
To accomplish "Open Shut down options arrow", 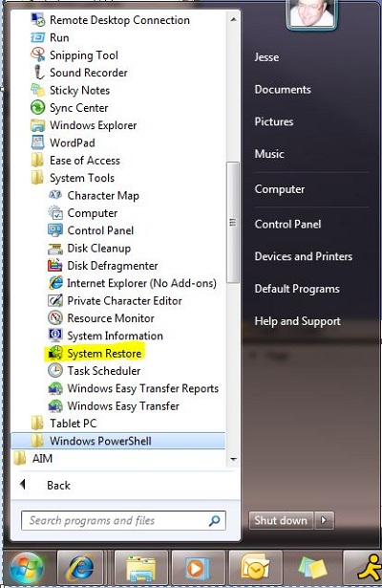I will 324,520.
